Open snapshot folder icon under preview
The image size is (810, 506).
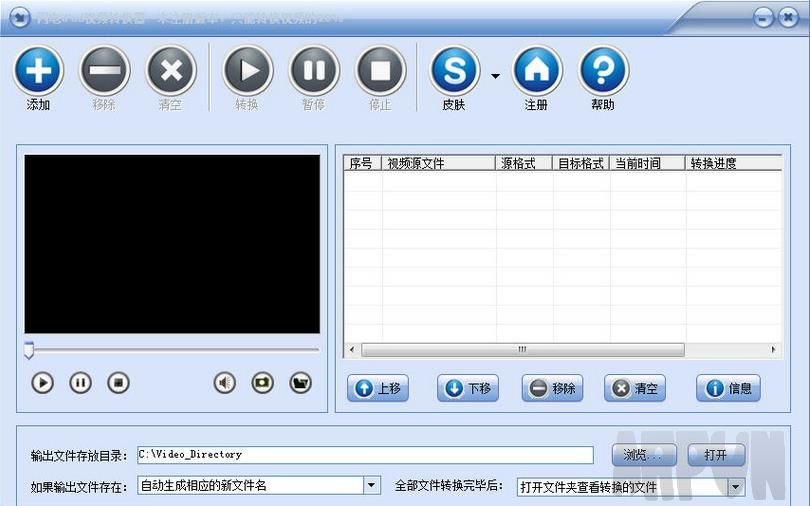click(301, 383)
